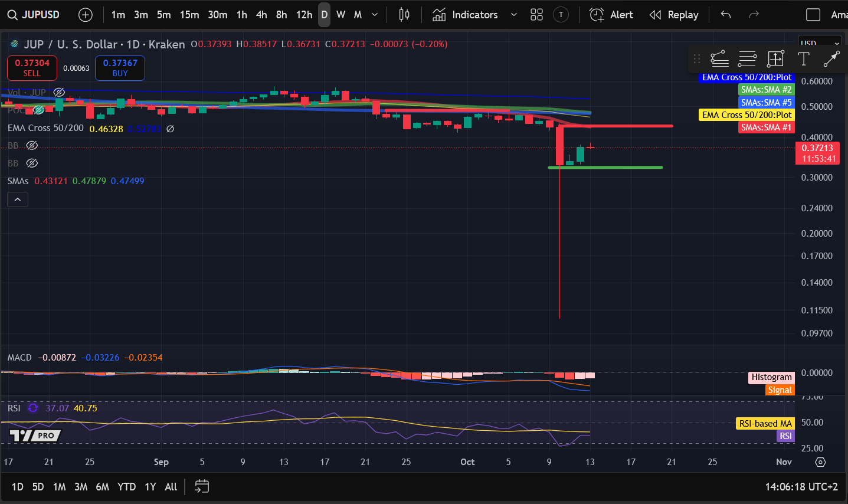This screenshot has width=848, height=504.
Task: Unhide the first BB indicator
Action: 32,145
